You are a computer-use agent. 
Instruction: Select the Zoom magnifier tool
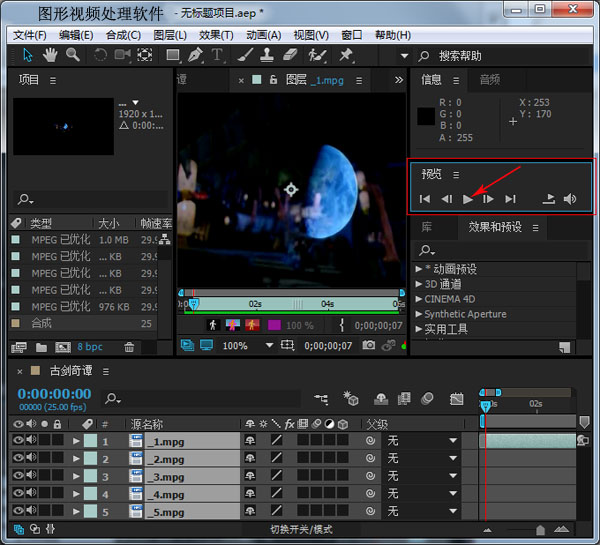[x=73, y=55]
